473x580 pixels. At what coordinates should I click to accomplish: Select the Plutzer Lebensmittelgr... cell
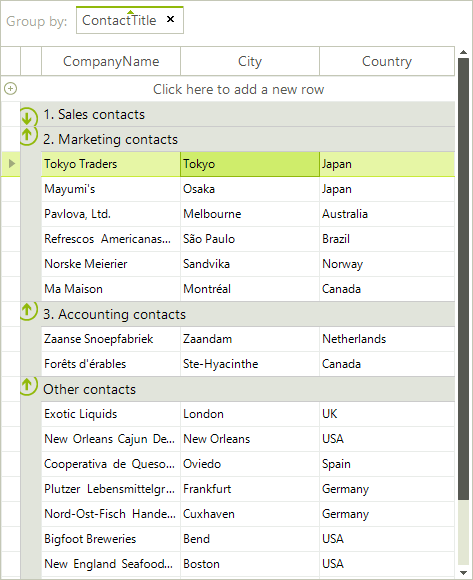click(x=111, y=489)
